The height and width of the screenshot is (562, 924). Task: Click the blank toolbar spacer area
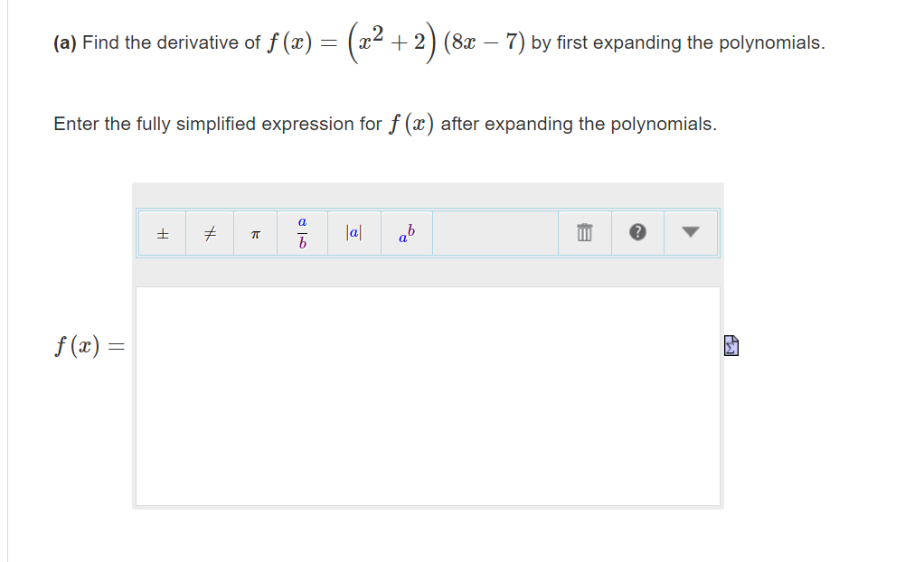point(497,232)
